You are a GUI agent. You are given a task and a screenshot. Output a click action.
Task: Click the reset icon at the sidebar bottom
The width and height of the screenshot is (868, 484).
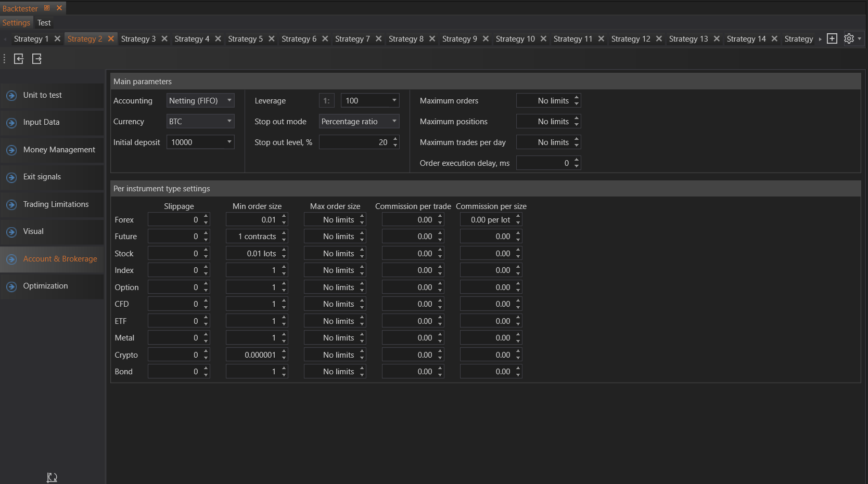52,477
